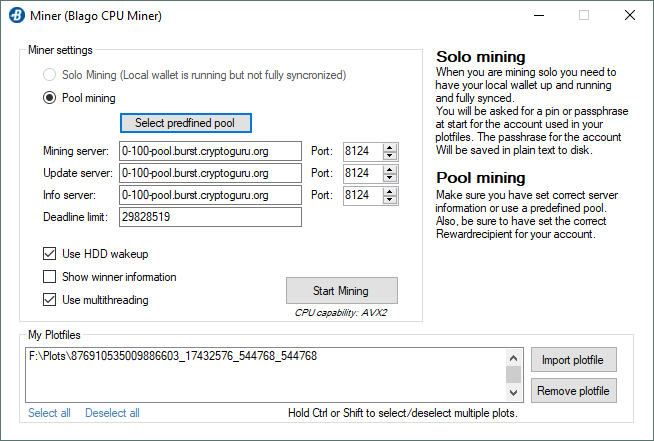Select the Pool mining radio button
This screenshot has height=441, width=654.
click(x=49, y=98)
